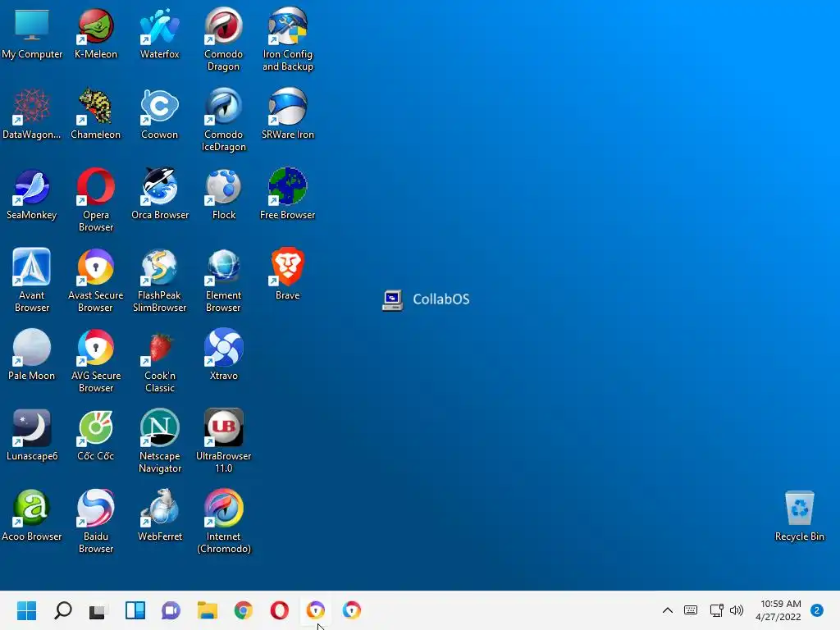Screen dimensions: 840x630
Task: Select the Comodo Dragon shortcut
Action: 223,39
